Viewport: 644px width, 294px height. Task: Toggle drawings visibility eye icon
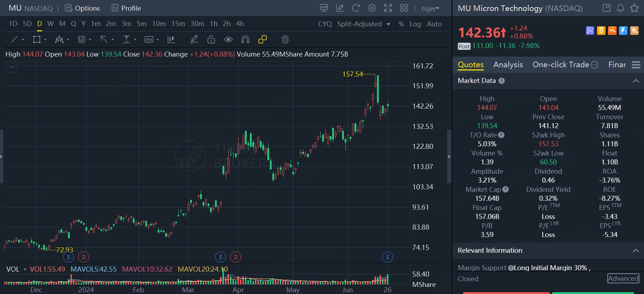click(x=228, y=40)
